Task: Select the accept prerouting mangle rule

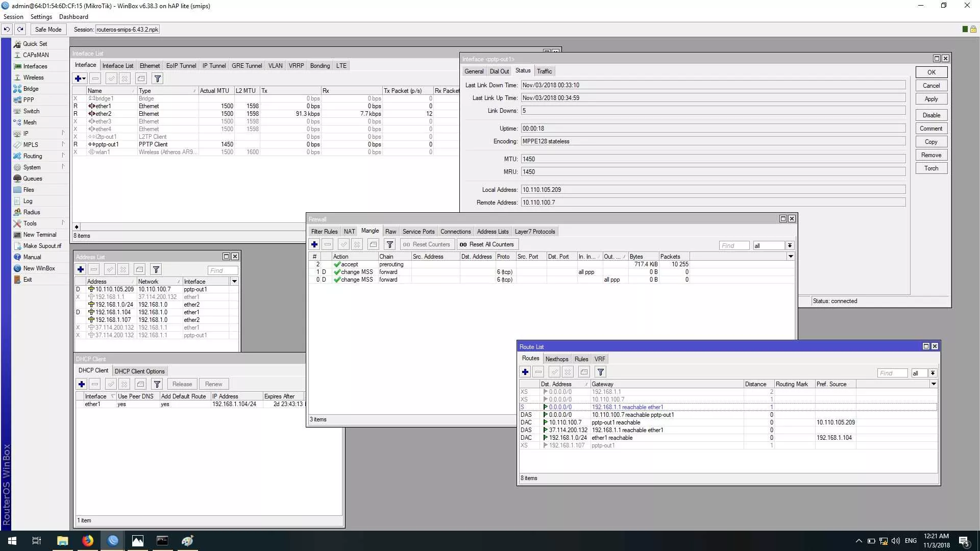Action: coord(551,264)
